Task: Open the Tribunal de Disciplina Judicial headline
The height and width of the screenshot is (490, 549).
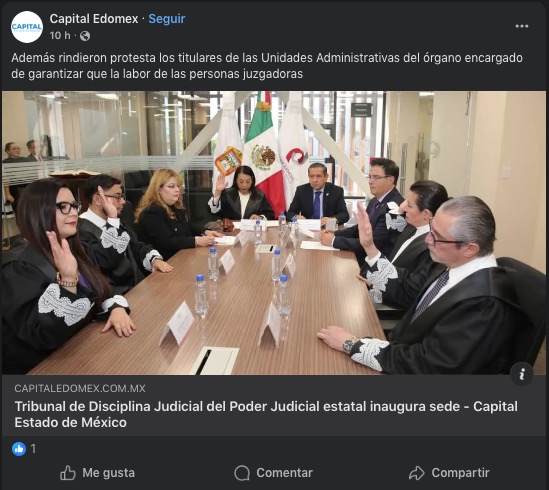Action: [266, 414]
